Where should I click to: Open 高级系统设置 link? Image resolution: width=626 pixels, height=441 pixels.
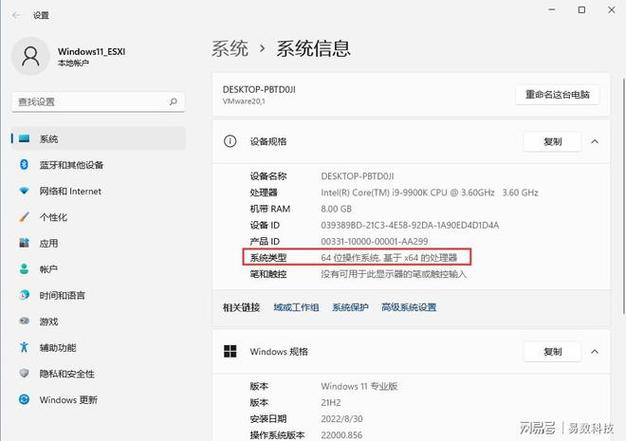pos(409,307)
